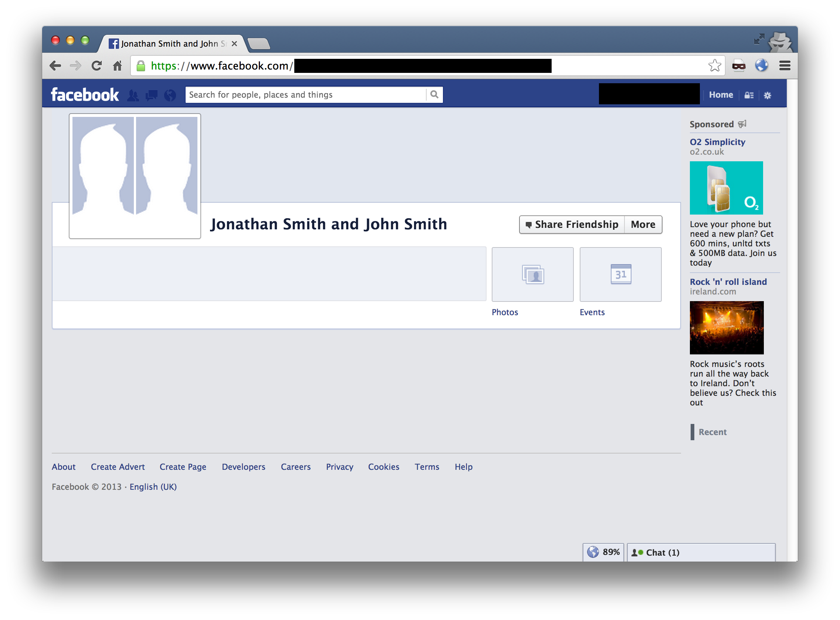The height and width of the screenshot is (620, 840).
Task: Open the Chat (1) bar
Action: point(701,552)
